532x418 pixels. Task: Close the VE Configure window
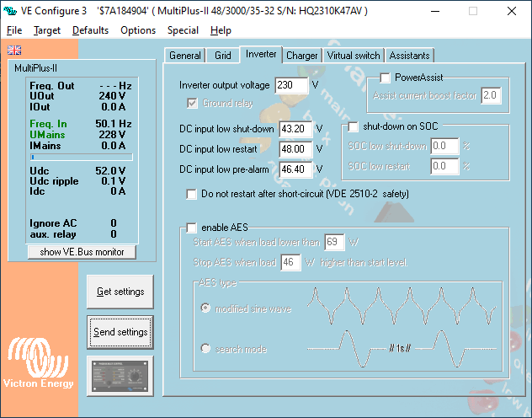(x=512, y=11)
